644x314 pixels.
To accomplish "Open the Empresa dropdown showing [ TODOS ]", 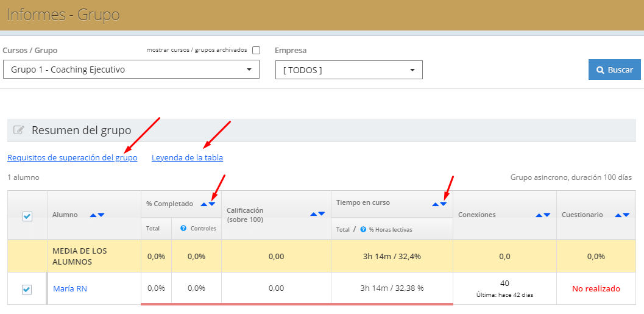I will [349, 70].
